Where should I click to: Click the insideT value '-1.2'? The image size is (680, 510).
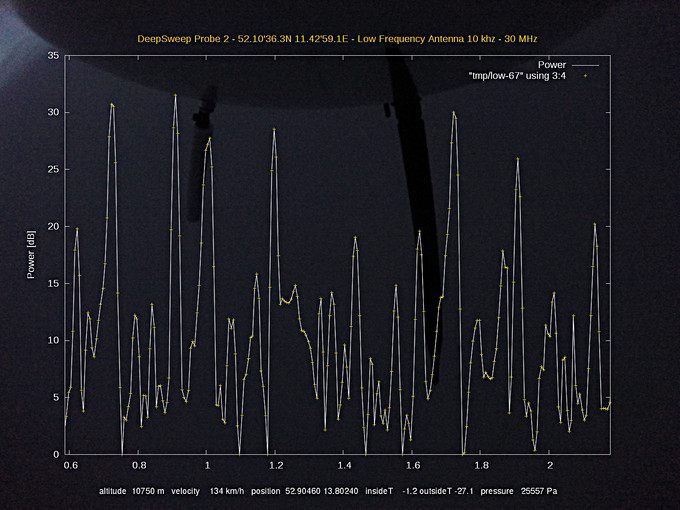[x=410, y=491]
